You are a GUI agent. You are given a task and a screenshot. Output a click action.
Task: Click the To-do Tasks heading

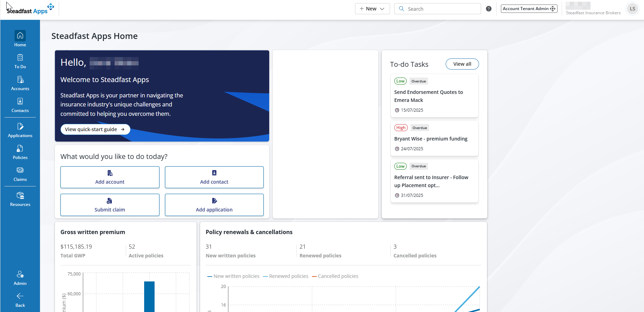(x=409, y=64)
